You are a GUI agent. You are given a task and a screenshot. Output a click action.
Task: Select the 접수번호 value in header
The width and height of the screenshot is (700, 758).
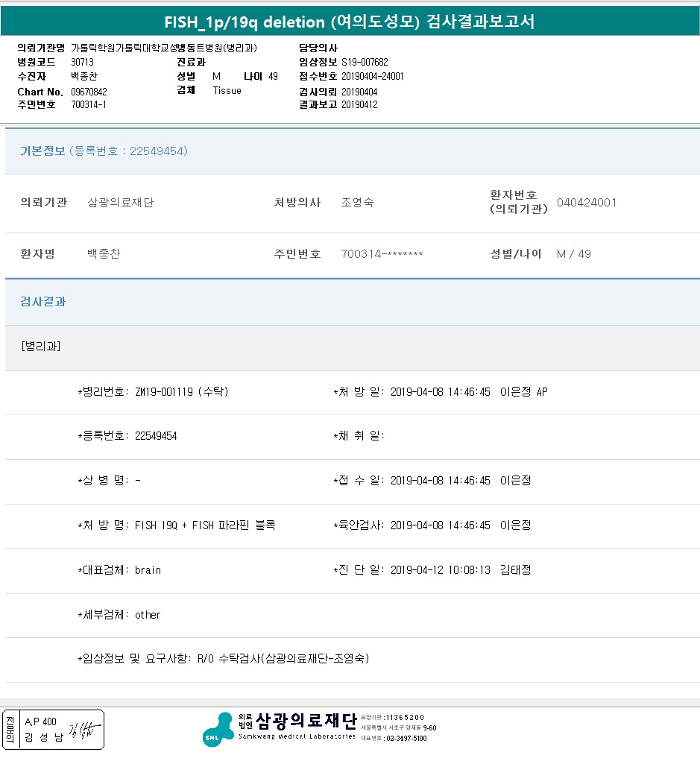pyautogui.click(x=373, y=77)
